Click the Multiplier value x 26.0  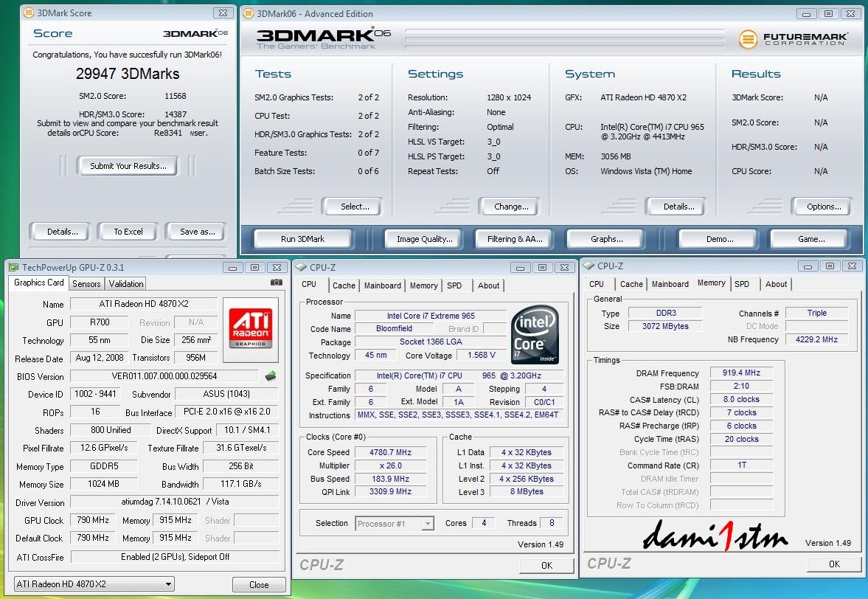pyautogui.click(x=390, y=465)
